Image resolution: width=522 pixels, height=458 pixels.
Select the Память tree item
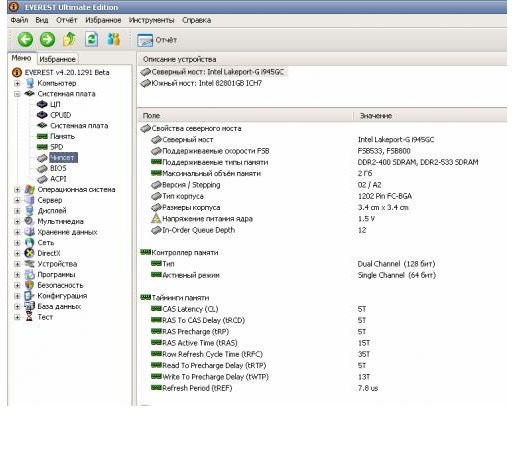click(62, 136)
